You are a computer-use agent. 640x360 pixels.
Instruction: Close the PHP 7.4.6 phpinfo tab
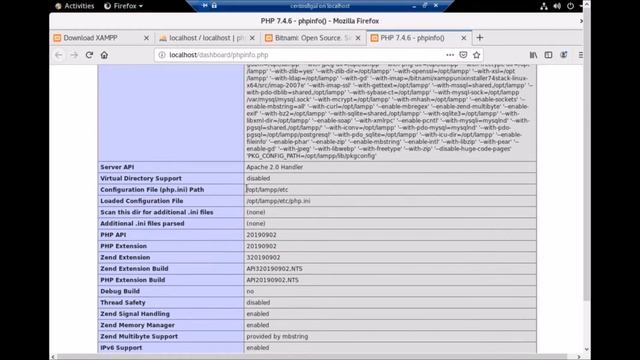tap(464, 38)
